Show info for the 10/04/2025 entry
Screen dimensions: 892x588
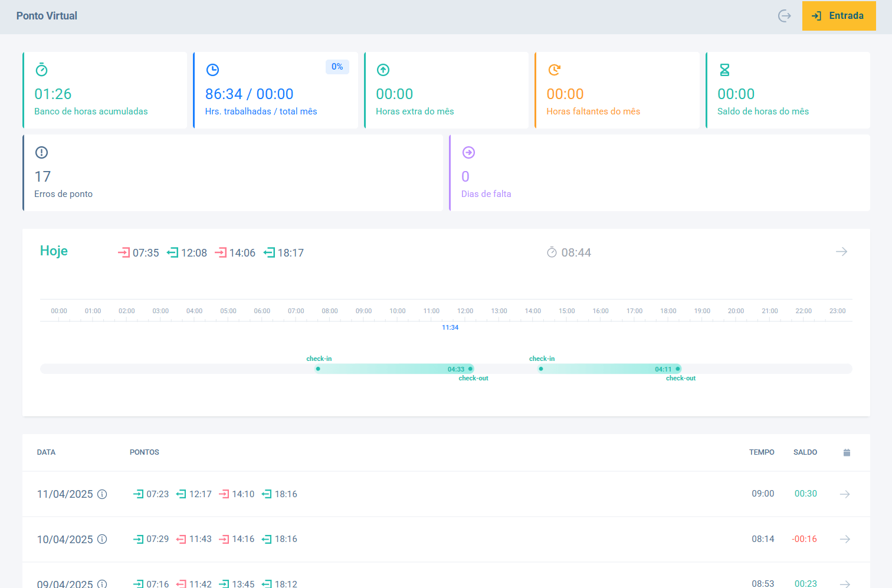(102, 539)
